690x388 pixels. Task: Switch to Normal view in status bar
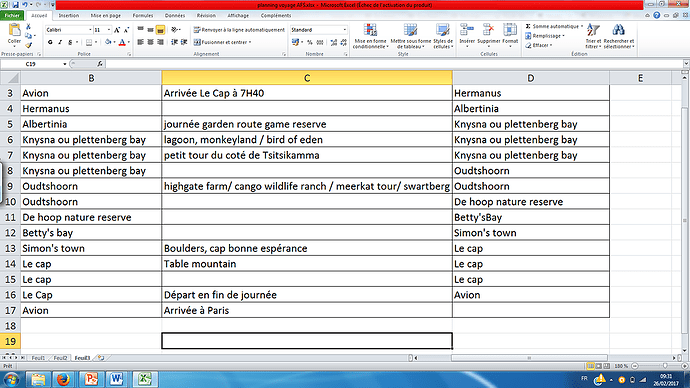point(590,366)
